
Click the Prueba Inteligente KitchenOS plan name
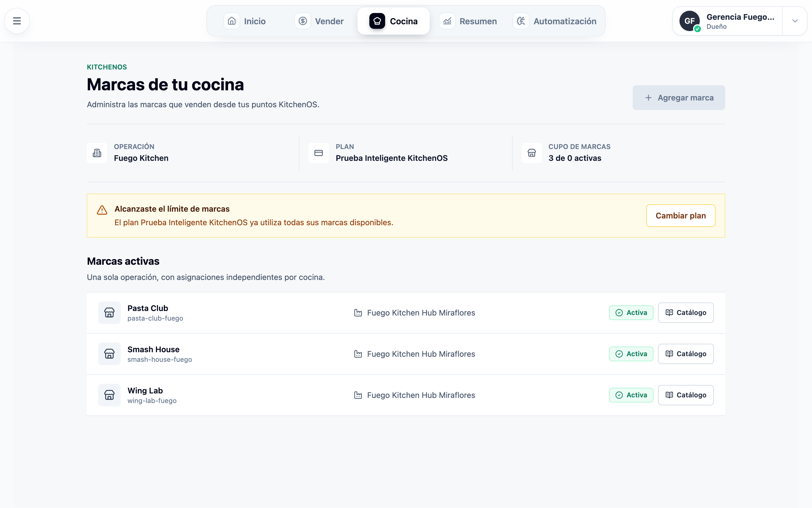pos(392,158)
